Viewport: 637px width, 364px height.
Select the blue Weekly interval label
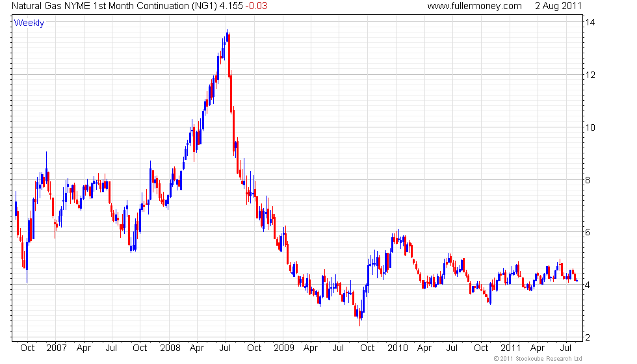click(29, 23)
